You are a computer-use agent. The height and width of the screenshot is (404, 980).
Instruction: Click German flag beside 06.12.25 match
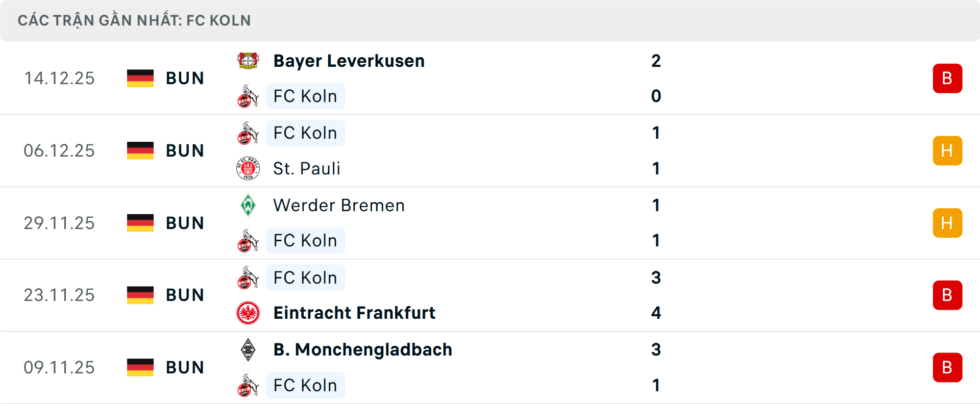pos(140,150)
